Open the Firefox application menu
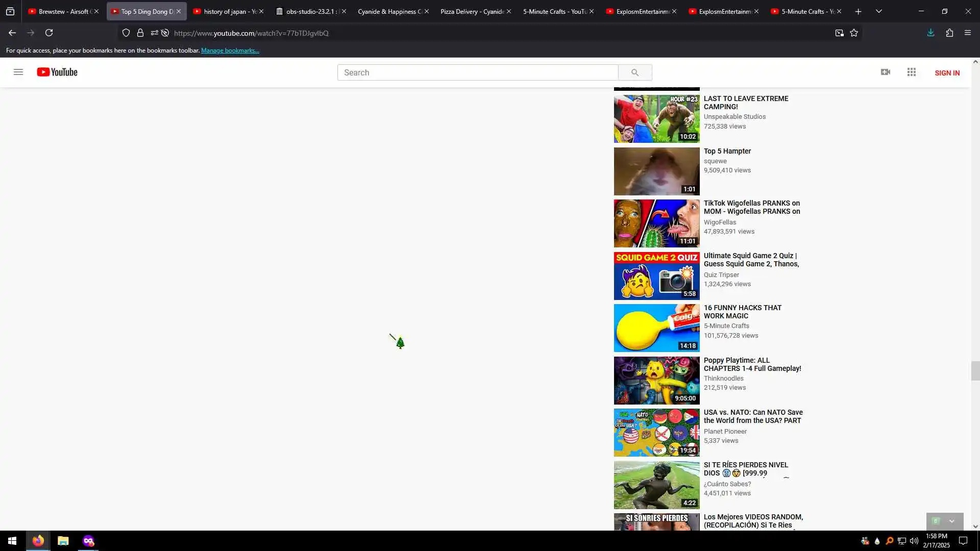The width and height of the screenshot is (980, 551). pyautogui.click(x=968, y=33)
